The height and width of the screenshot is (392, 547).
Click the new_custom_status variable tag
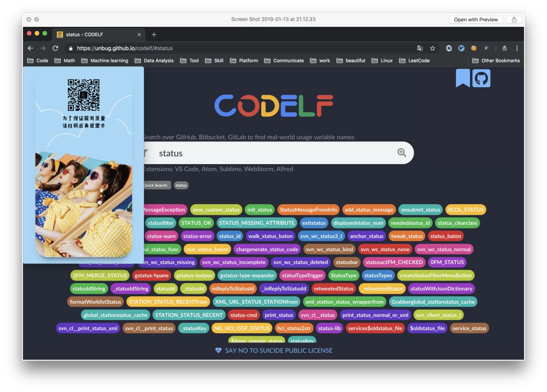click(216, 210)
